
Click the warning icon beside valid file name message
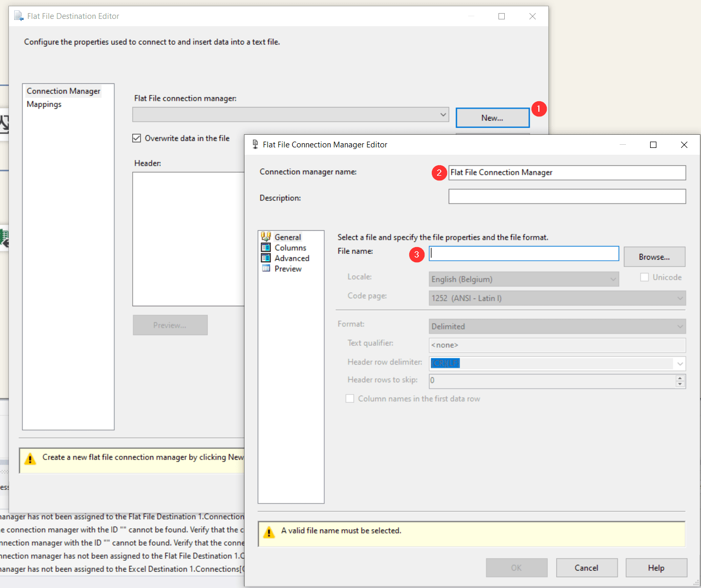(269, 532)
